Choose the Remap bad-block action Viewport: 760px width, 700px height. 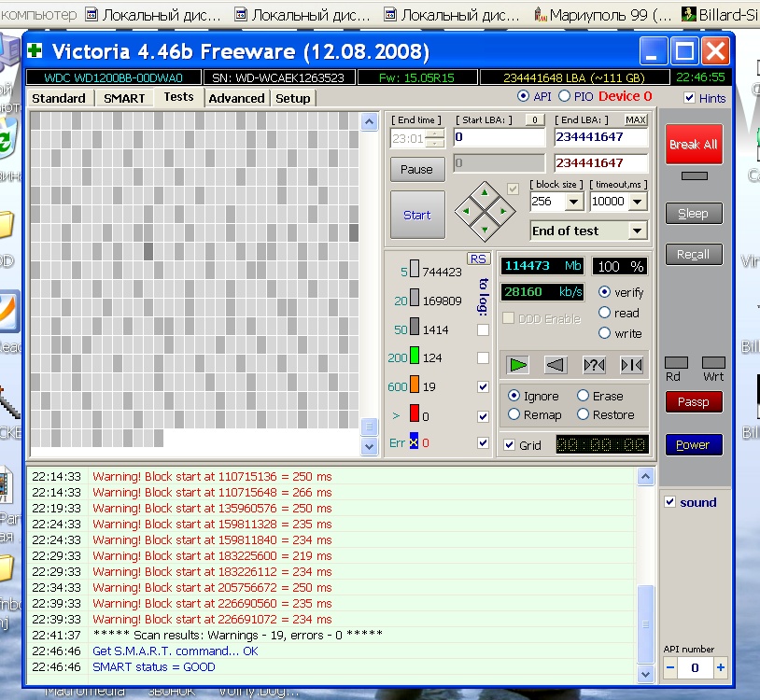(x=514, y=414)
